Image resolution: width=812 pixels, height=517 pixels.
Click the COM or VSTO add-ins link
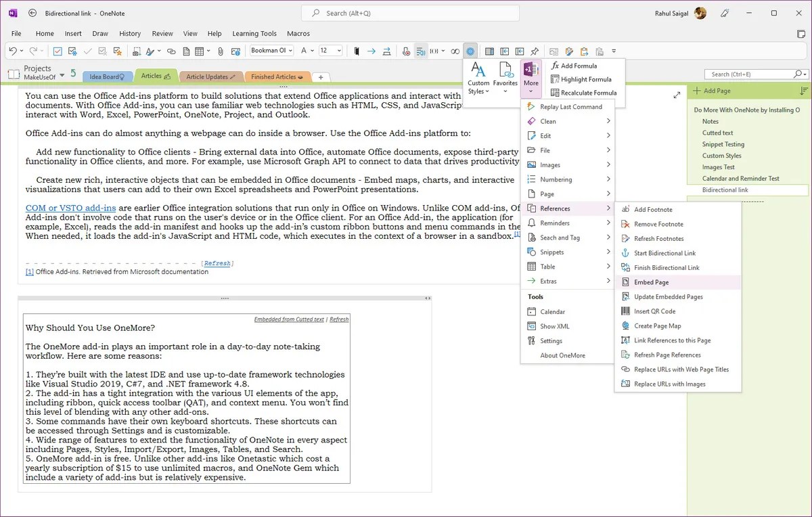coord(70,208)
